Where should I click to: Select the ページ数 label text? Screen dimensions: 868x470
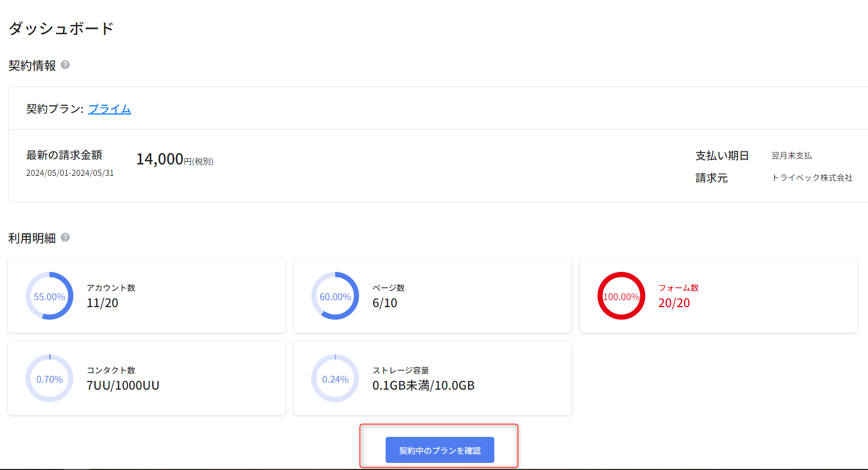388,288
